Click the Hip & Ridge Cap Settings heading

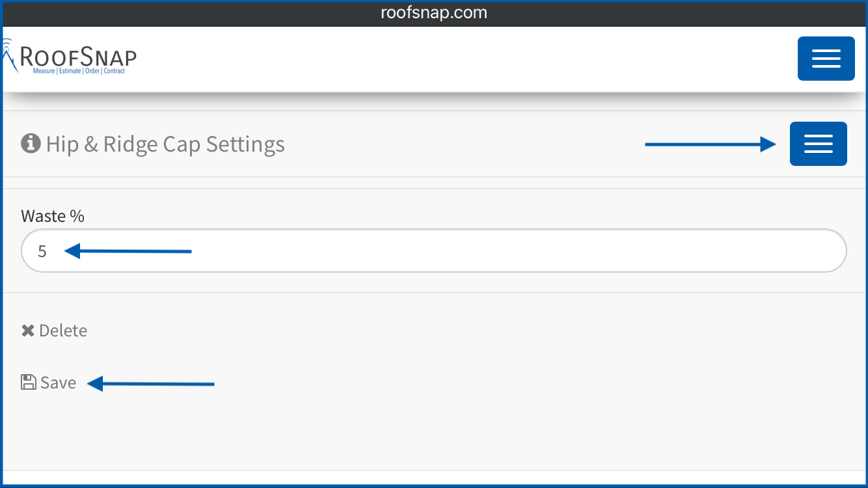pos(165,144)
